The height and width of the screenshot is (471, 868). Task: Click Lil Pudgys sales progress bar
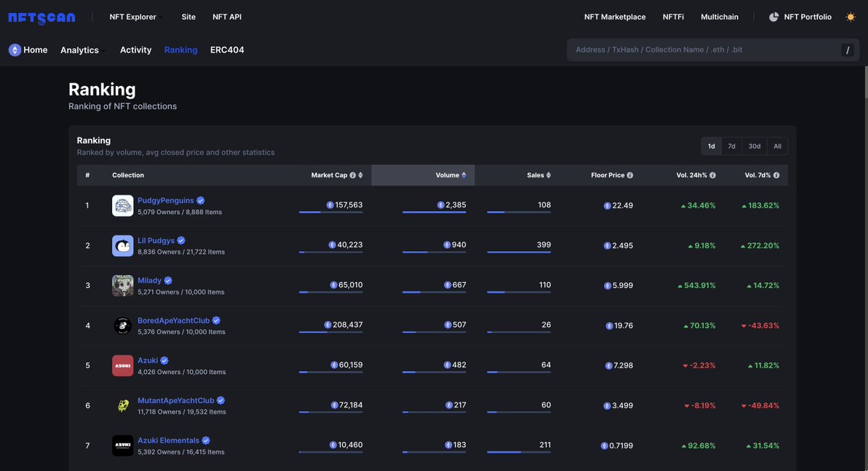pyautogui.click(x=519, y=252)
